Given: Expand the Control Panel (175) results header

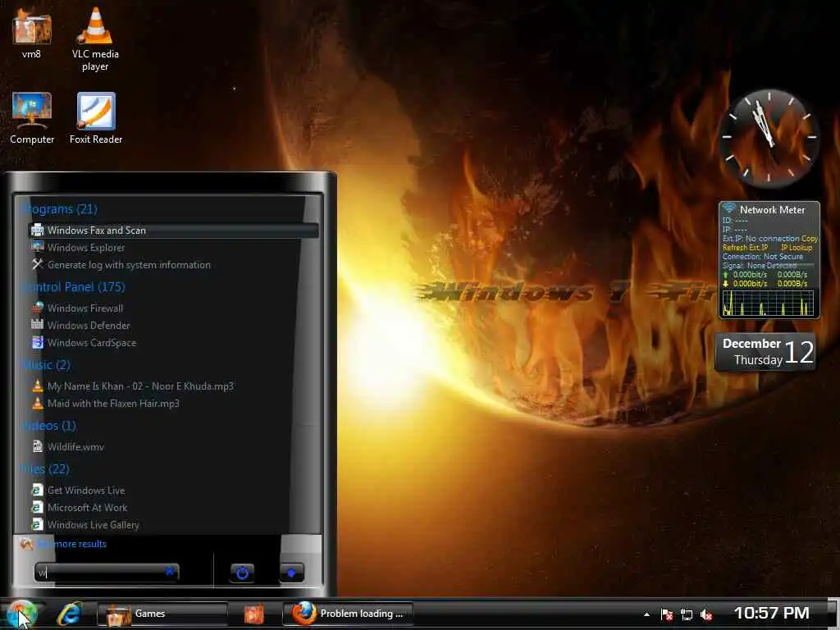Looking at the screenshot, I should coord(73,286).
